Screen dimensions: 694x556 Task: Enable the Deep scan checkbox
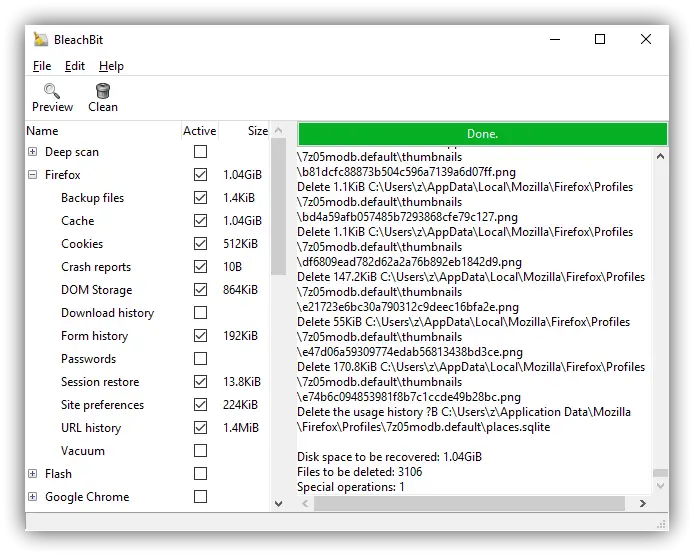point(200,152)
